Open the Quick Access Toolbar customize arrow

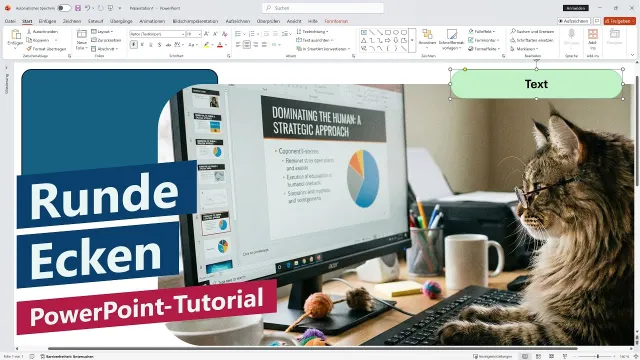(120, 8)
